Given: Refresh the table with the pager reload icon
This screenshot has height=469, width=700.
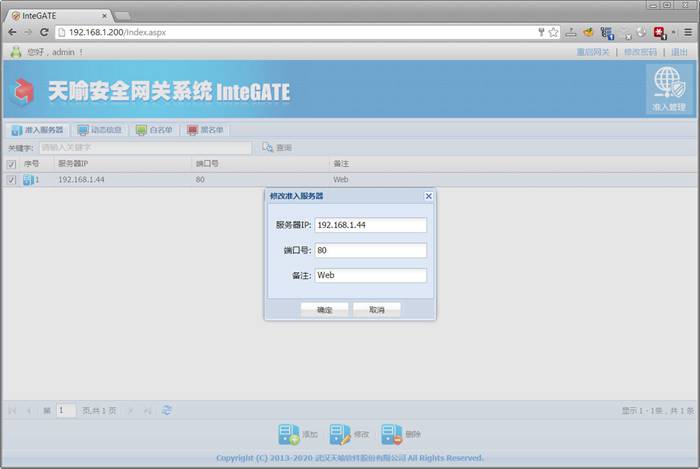Looking at the screenshot, I should coord(167,410).
